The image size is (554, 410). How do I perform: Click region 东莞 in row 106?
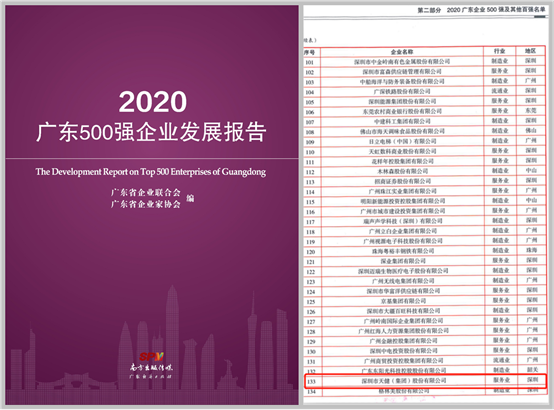pos(531,110)
